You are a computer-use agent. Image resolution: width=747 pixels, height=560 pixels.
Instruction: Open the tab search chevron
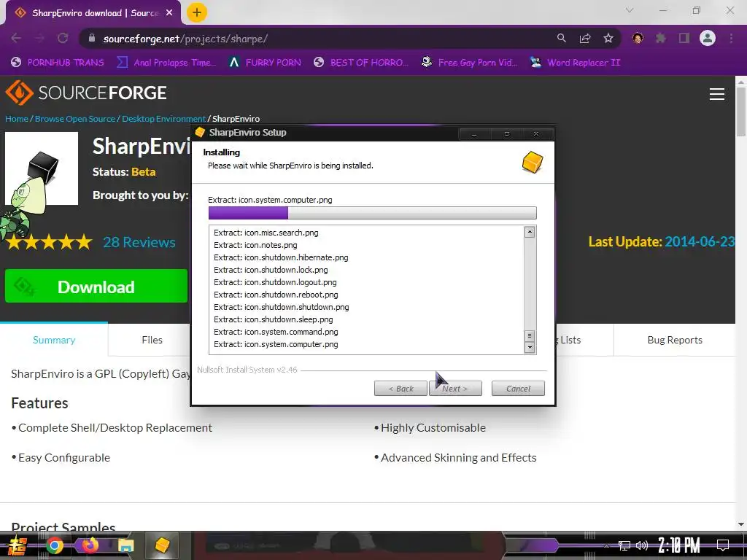coord(630,10)
